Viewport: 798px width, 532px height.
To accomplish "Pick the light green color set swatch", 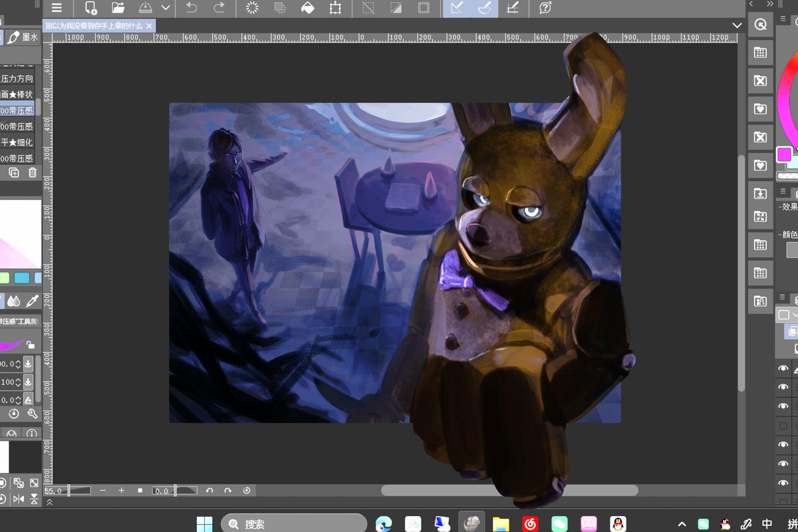I will click(x=5, y=278).
